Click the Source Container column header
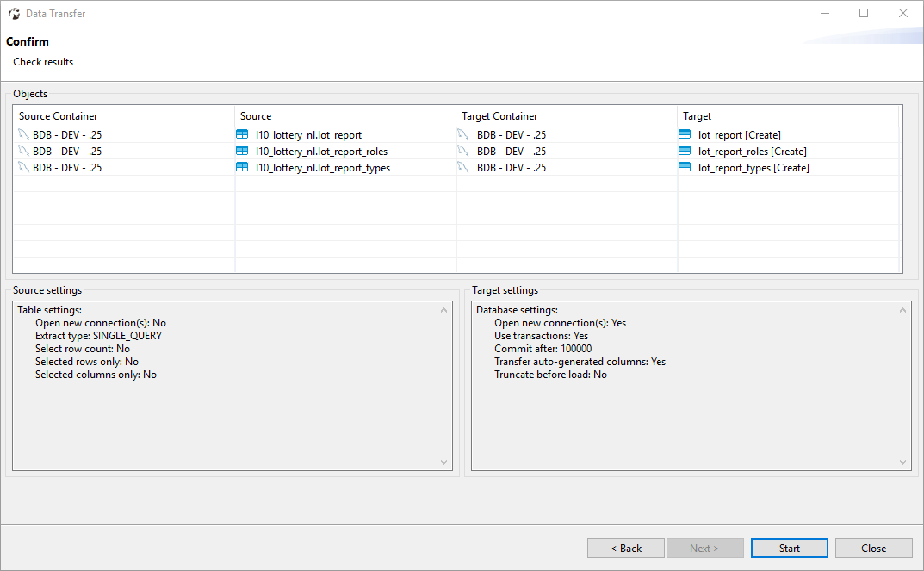The width and height of the screenshot is (924, 571). 58,115
